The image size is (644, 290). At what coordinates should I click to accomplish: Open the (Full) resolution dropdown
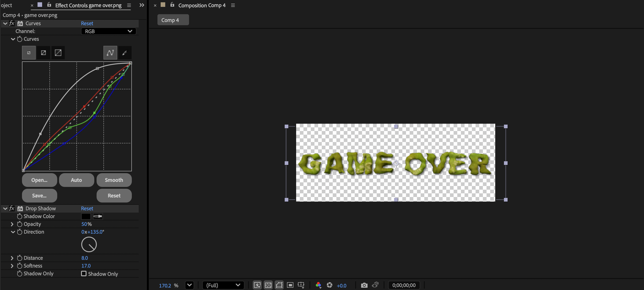pyautogui.click(x=223, y=285)
